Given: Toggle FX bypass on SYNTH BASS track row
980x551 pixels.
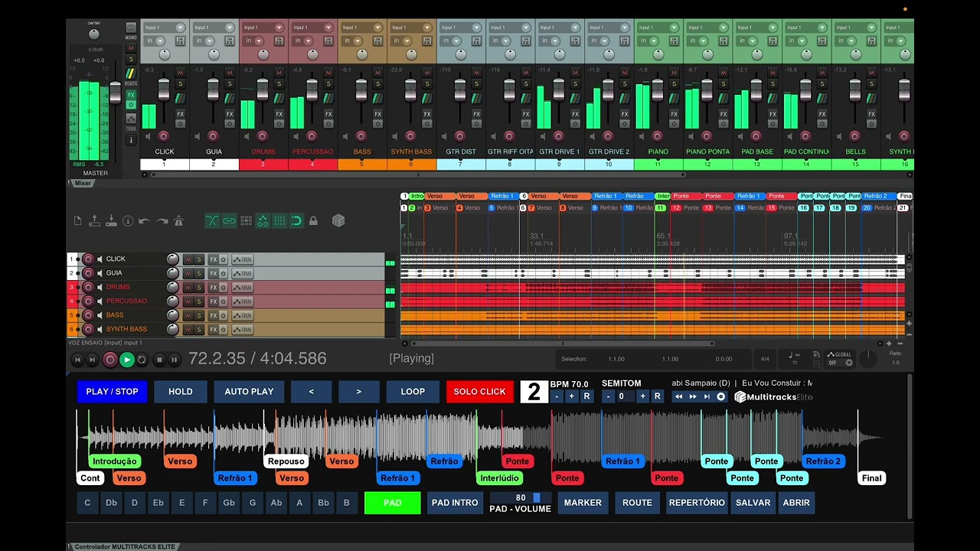Looking at the screenshot, I should coord(223,329).
